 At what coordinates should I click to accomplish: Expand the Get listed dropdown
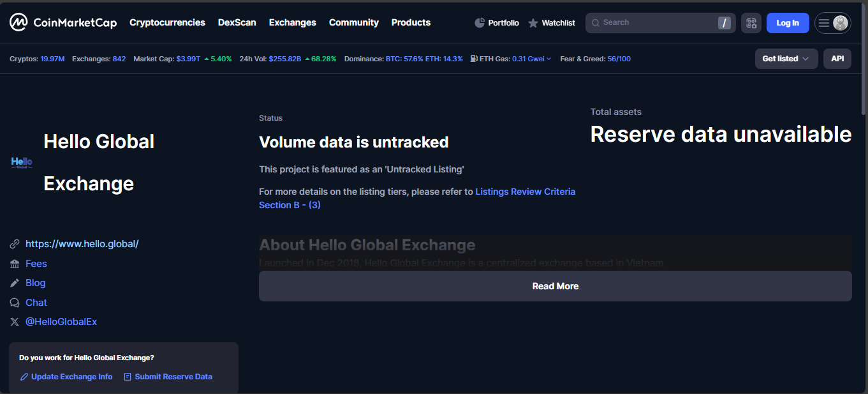(x=786, y=59)
